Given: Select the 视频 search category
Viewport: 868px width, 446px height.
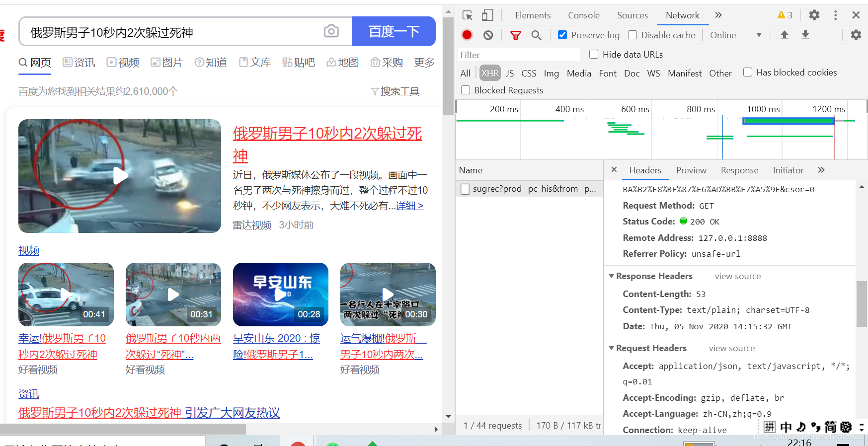Looking at the screenshot, I should tap(123, 62).
